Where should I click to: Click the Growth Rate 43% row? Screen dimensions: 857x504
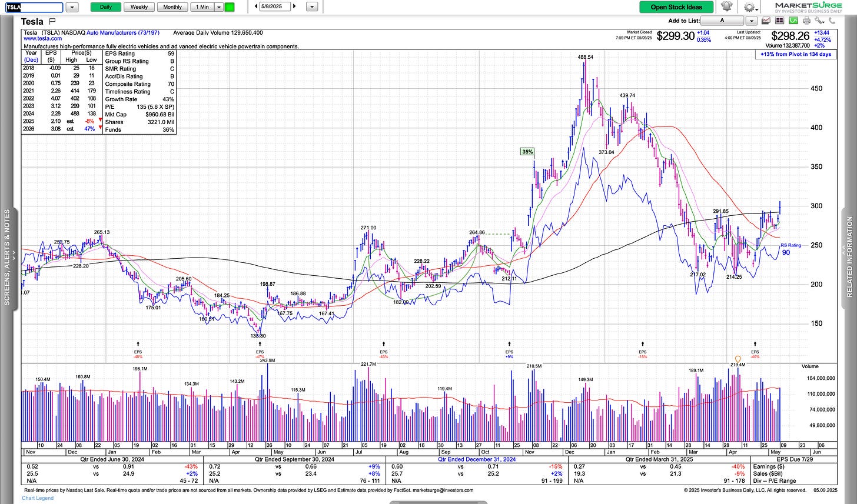tap(139, 99)
